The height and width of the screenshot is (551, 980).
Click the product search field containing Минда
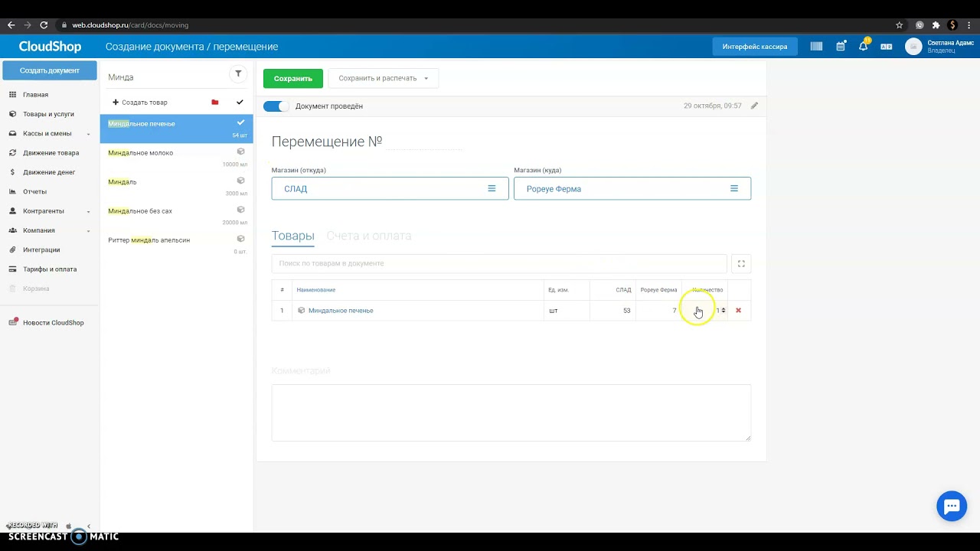(167, 77)
